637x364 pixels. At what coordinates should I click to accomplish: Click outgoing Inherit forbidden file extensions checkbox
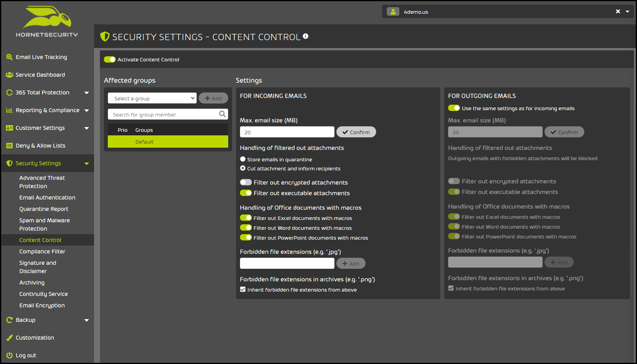click(451, 288)
